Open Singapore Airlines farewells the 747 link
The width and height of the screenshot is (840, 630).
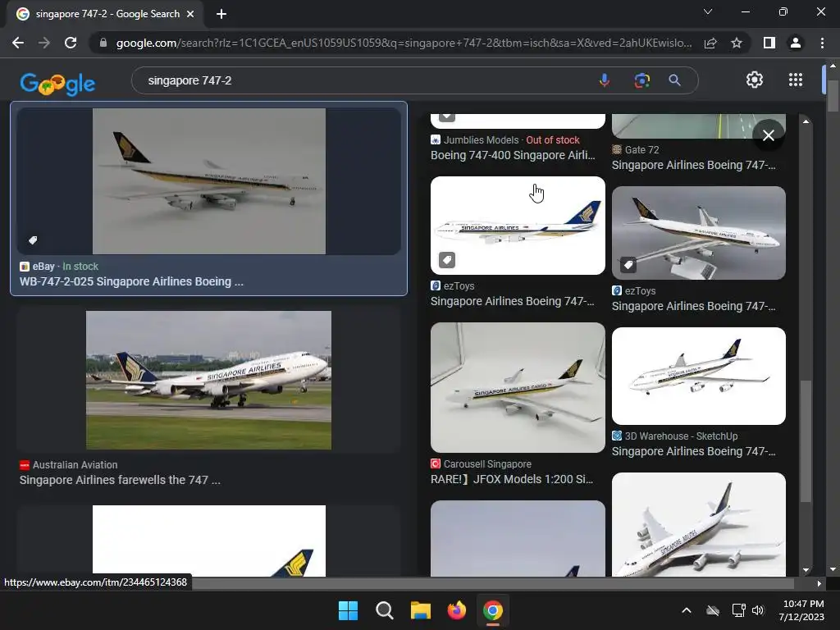click(120, 480)
